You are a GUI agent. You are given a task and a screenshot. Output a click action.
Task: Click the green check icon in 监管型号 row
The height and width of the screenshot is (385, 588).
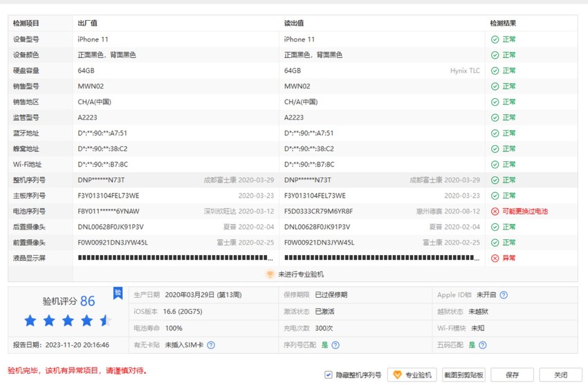(x=495, y=118)
